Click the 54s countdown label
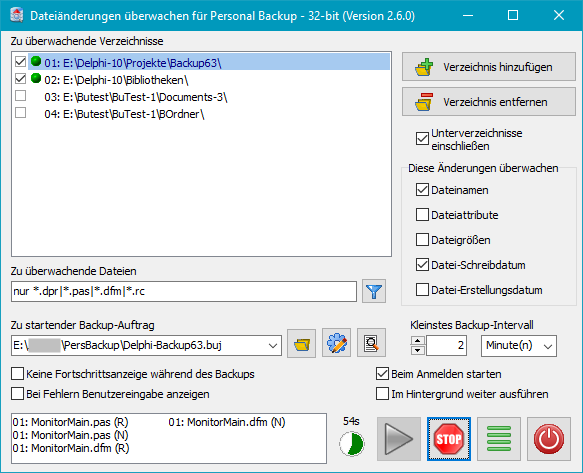Viewport: 583px width, 473px height. (x=351, y=421)
